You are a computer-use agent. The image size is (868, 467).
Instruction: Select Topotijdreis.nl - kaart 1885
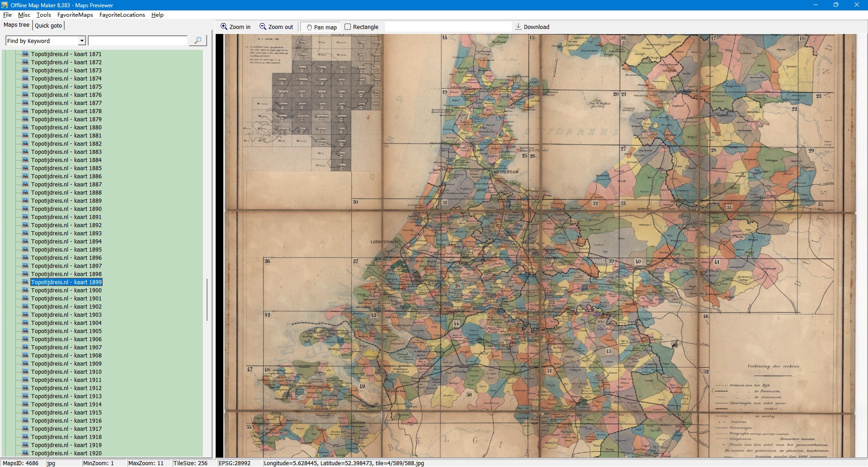[66, 168]
